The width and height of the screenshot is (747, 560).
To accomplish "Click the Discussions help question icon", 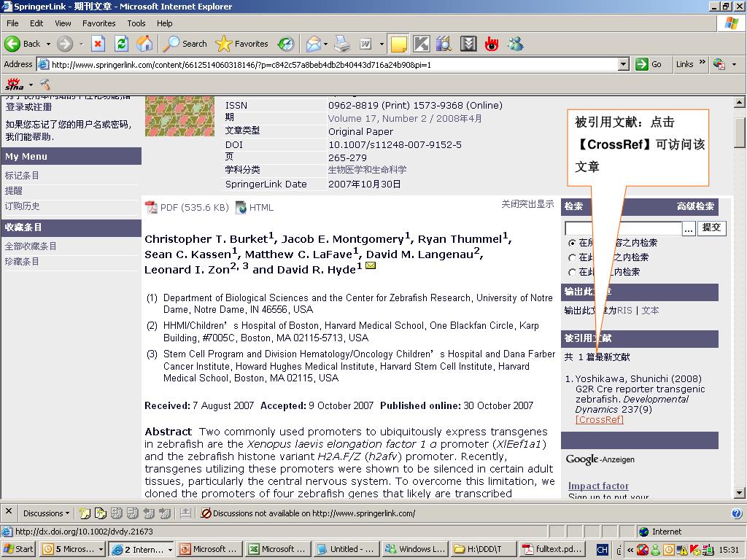I will click(737, 513).
